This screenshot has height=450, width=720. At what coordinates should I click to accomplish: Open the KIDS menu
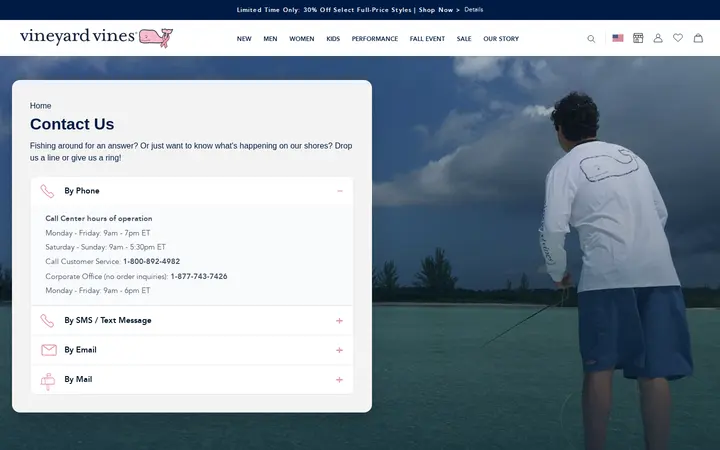point(333,39)
